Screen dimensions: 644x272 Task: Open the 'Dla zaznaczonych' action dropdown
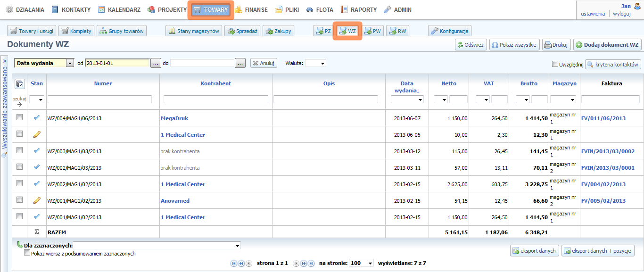(x=157, y=246)
